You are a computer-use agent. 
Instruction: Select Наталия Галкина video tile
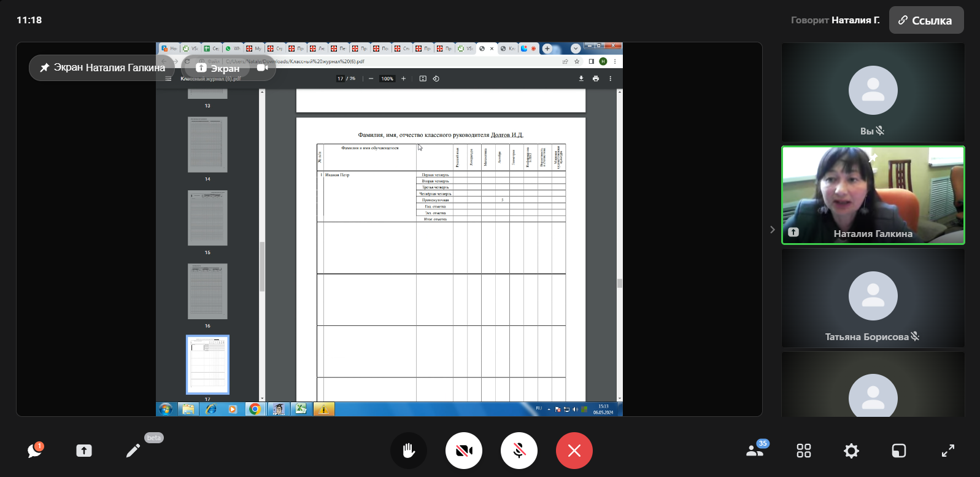click(x=873, y=195)
